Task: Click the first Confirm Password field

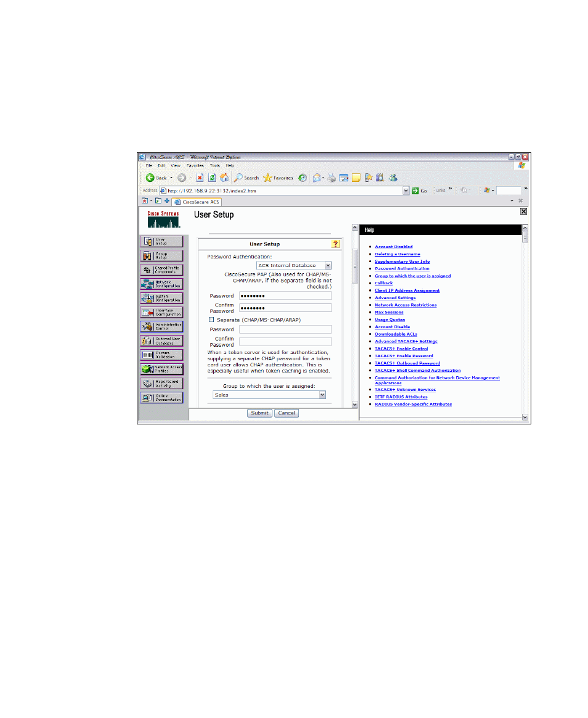Action: click(285, 308)
